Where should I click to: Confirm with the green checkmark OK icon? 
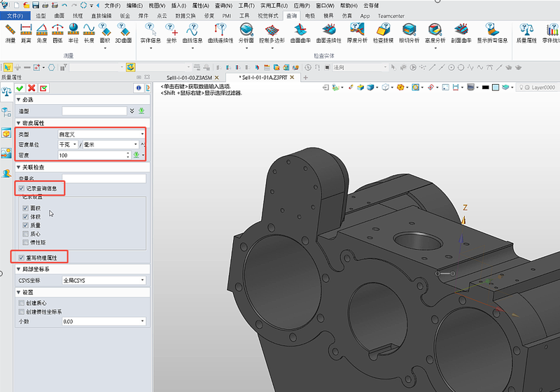[20, 88]
